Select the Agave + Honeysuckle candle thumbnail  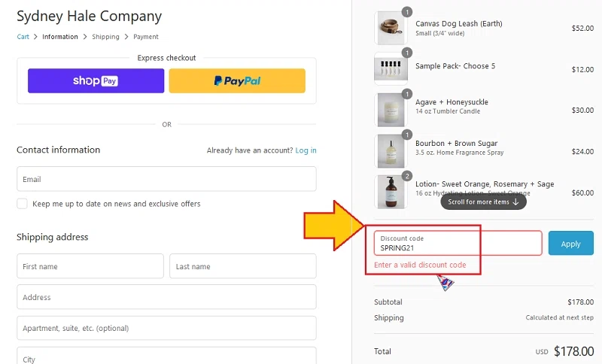[391, 110]
